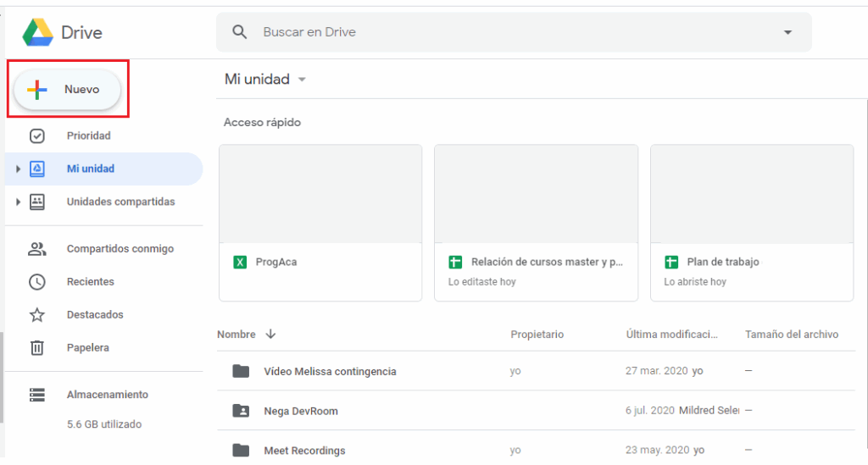Open the ProgAca quick access file

click(320, 223)
